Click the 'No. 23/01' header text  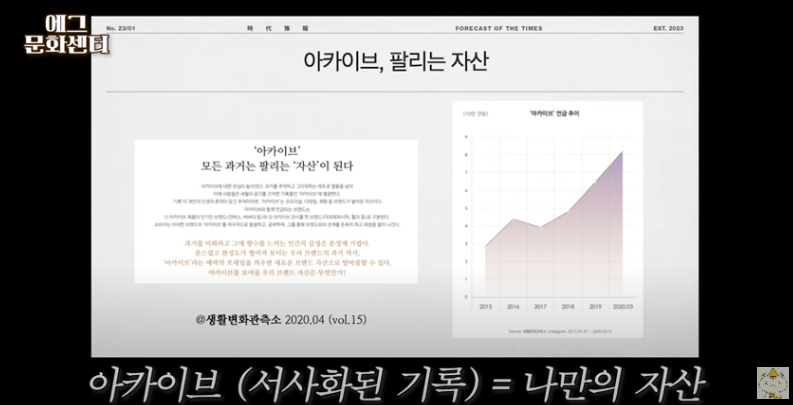(x=121, y=28)
